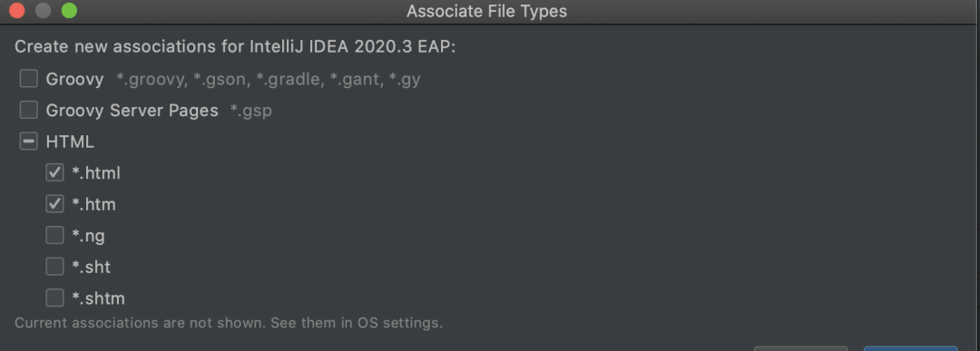Click the *.gsp extension hint text

tap(251, 112)
